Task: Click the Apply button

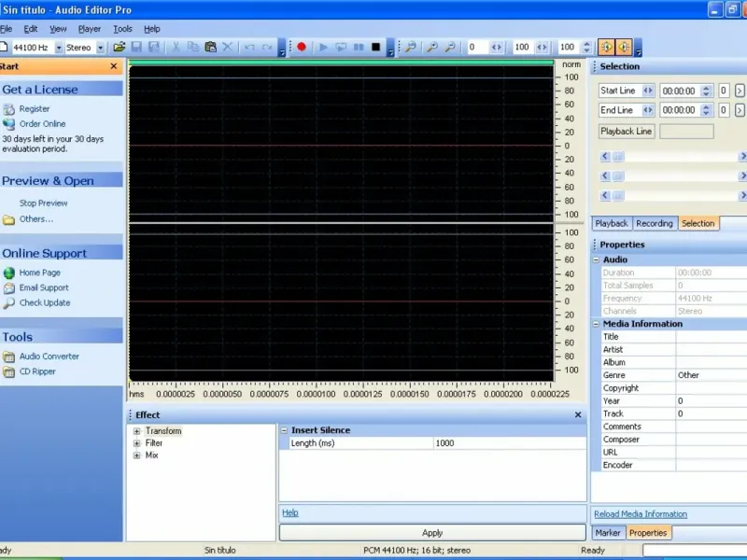Action: (432, 533)
